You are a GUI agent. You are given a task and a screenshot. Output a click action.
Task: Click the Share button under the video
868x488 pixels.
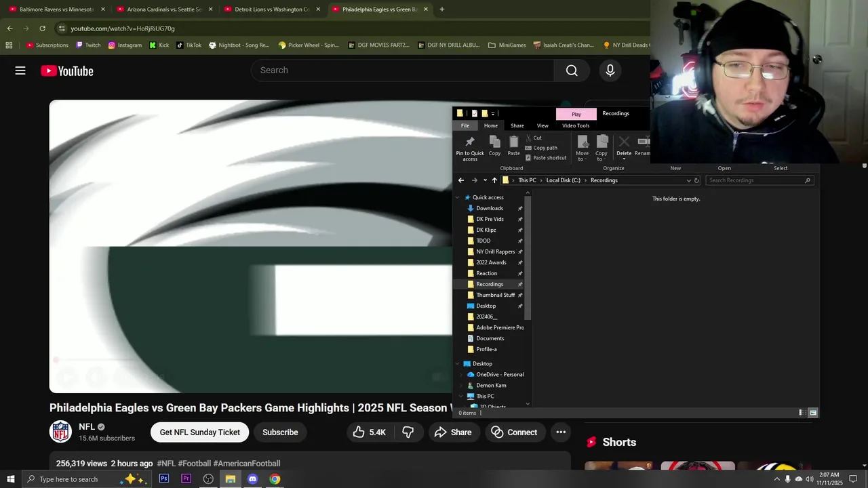point(453,432)
